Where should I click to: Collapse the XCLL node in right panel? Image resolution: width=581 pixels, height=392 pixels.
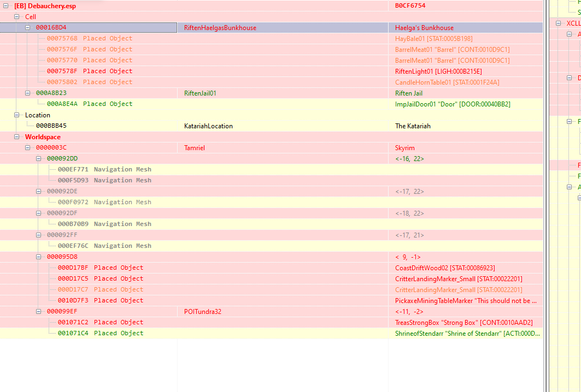pos(559,23)
